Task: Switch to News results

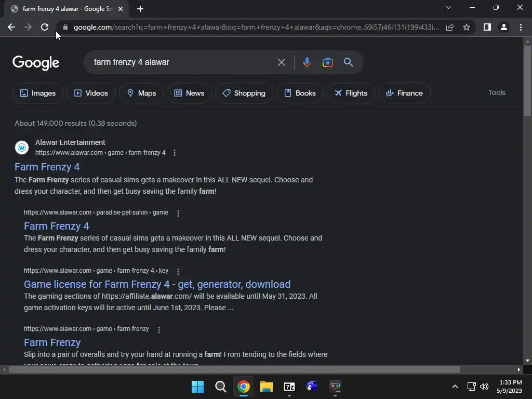Action: (189, 93)
